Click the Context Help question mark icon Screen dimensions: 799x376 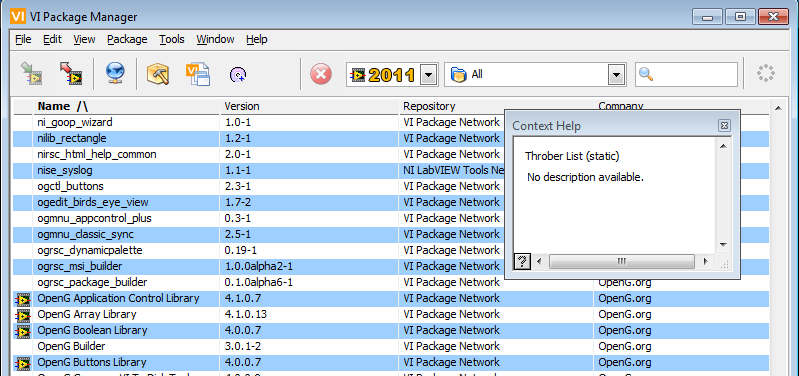(x=522, y=261)
